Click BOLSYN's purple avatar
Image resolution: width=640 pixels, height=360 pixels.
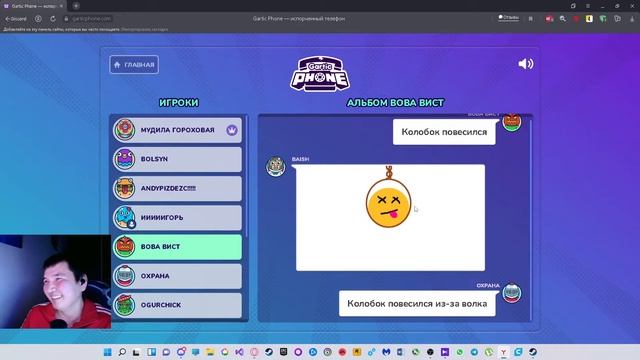pyautogui.click(x=124, y=159)
